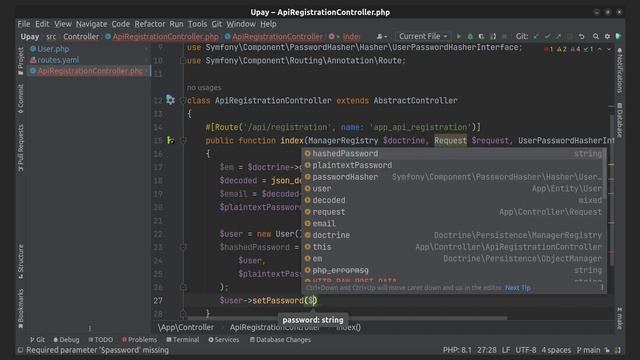This screenshot has height=360, width=640.
Task: Click the rollback undo arrow icon
Action: pos(582,36)
